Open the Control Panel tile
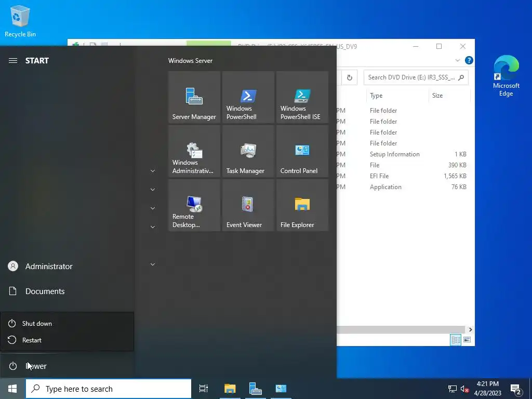 [x=302, y=151]
